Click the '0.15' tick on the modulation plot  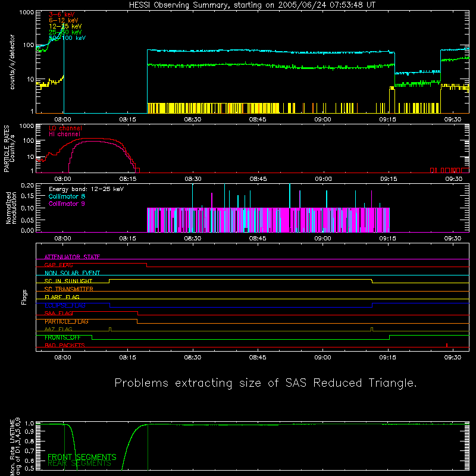27,196
